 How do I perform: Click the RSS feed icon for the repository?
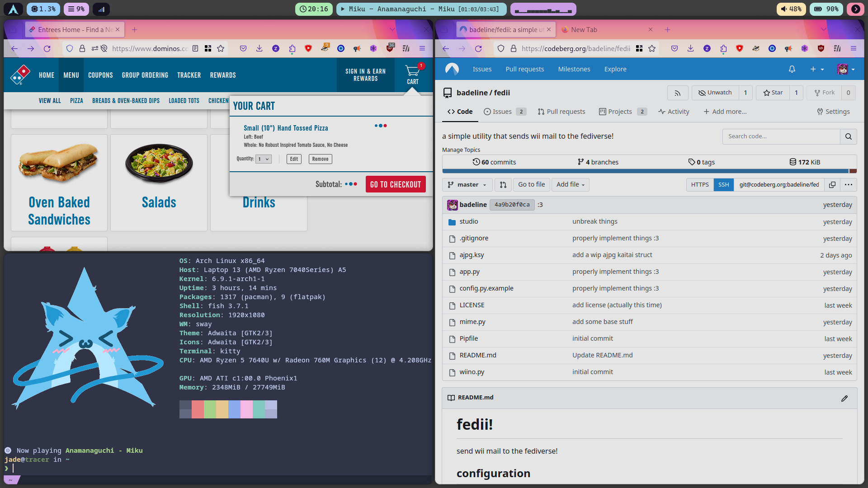tap(677, 93)
